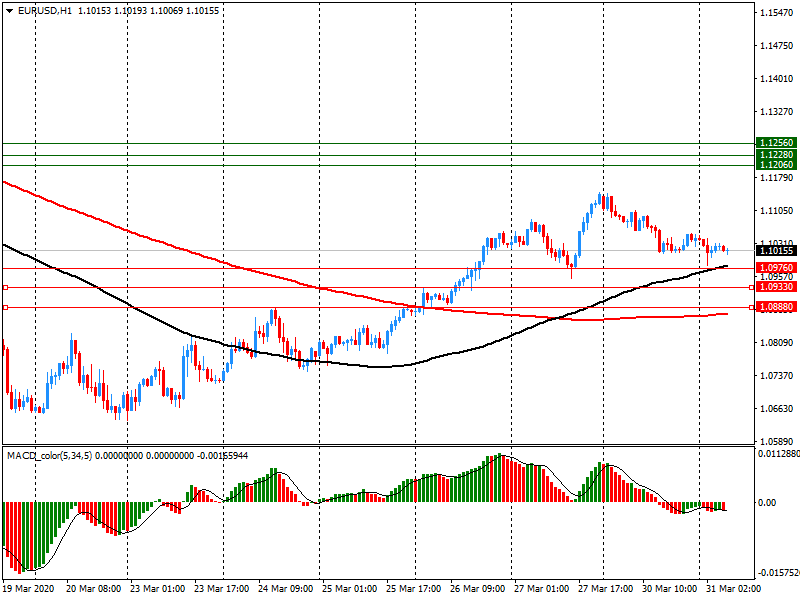The height and width of the screenshot is (600, 800).
Task: Click the 24 Mar 09:00 time label
Action: (285, 589)
